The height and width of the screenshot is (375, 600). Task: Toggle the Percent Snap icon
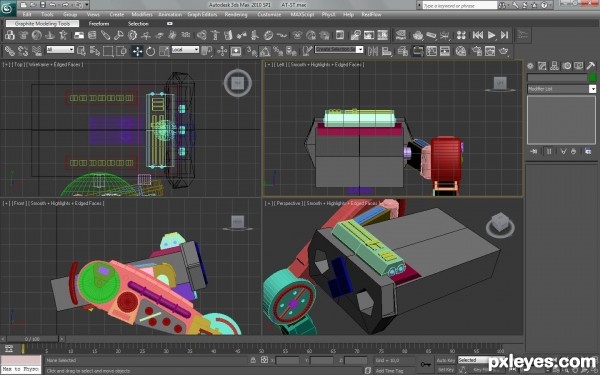[x=278, y=51]
